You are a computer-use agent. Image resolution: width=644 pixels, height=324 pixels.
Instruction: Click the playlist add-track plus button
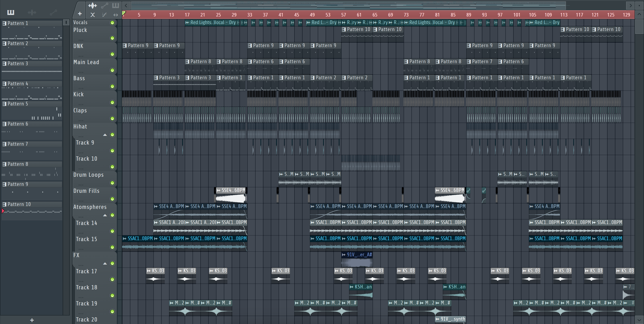[x=80, y=14]
